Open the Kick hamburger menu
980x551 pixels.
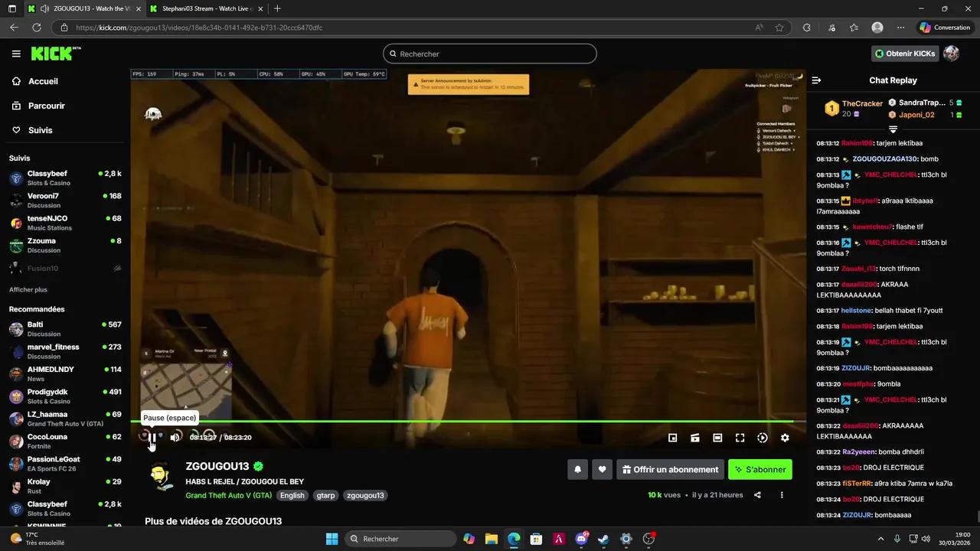[x=16, y=54]
